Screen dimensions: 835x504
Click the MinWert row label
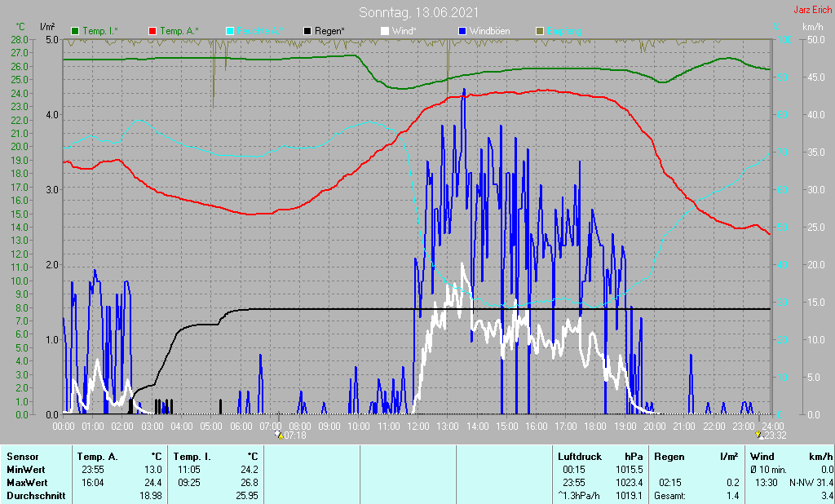pos(25,470)
